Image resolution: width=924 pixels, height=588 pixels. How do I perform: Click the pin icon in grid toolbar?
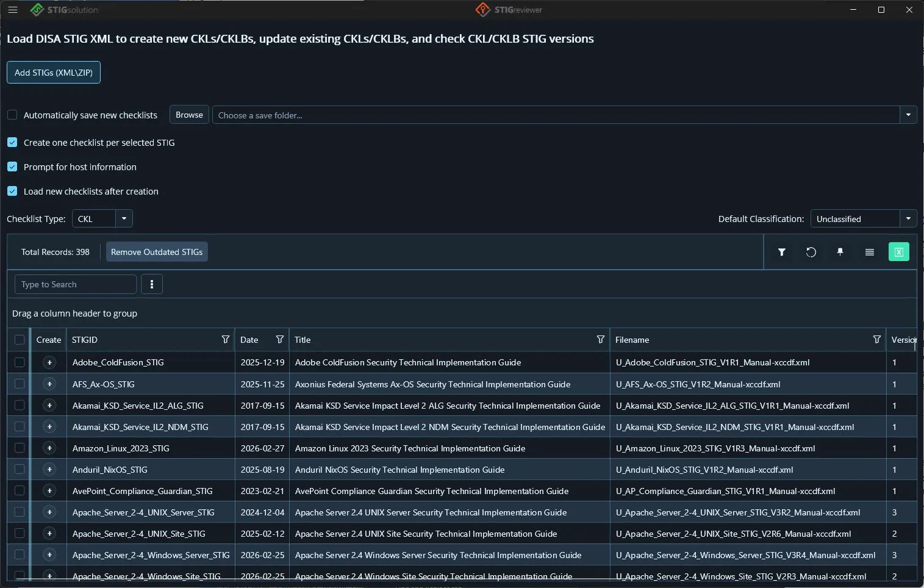click(840, 252)
